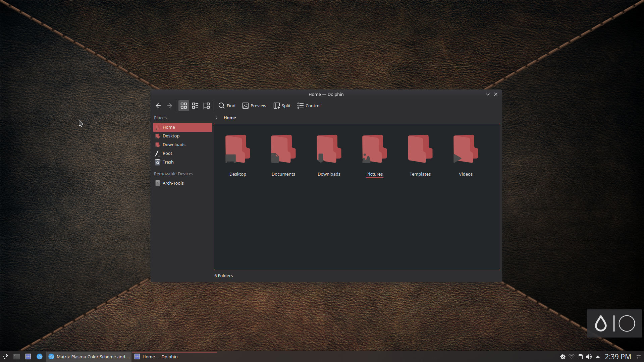Toggle the Preview option
The width and height of the screenshot is (644, 362).
(255, 106)
